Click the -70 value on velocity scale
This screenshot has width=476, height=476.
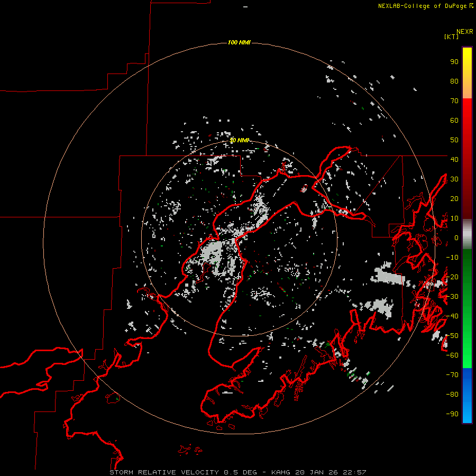point(452,375)
